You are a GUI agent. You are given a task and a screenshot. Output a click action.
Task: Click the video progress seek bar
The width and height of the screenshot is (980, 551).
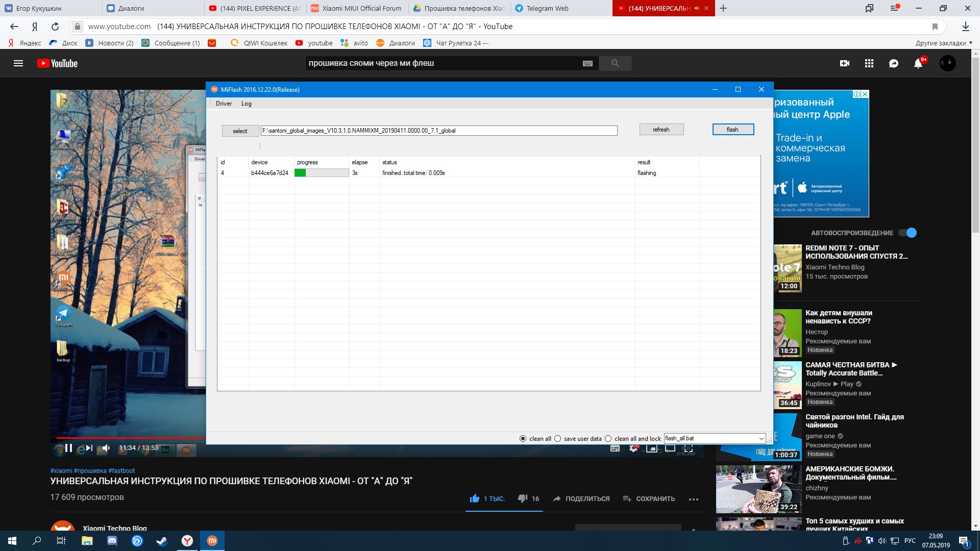pyautogui.click(x=130, y=438)
